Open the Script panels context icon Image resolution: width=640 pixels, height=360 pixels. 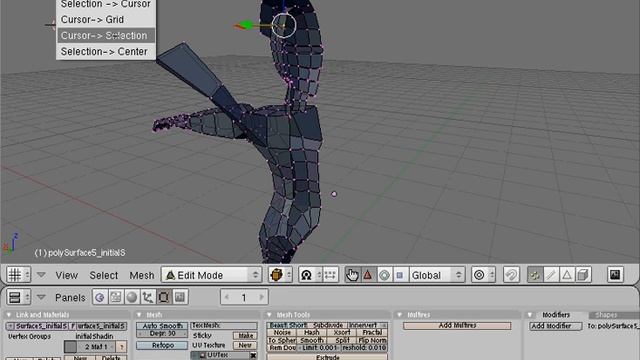click(x=116, y=297)
